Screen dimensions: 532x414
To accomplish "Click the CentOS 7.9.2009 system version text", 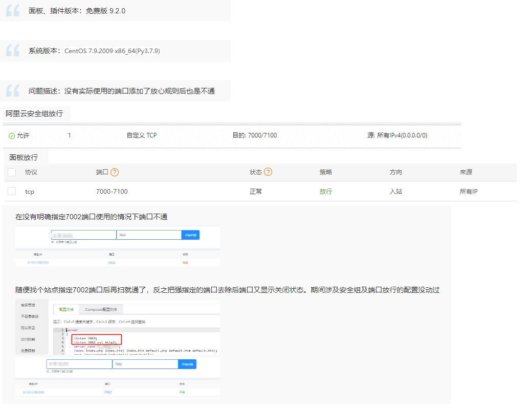I will click(112, 51).
